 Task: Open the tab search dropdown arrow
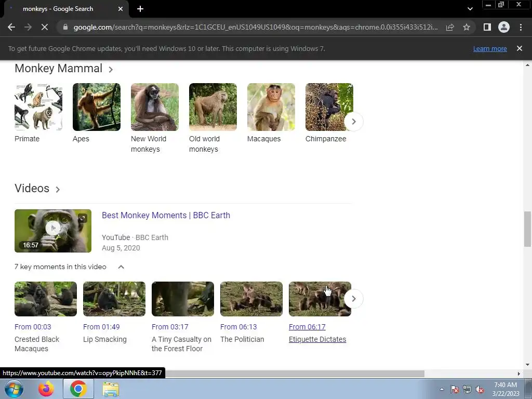[470, 9]
